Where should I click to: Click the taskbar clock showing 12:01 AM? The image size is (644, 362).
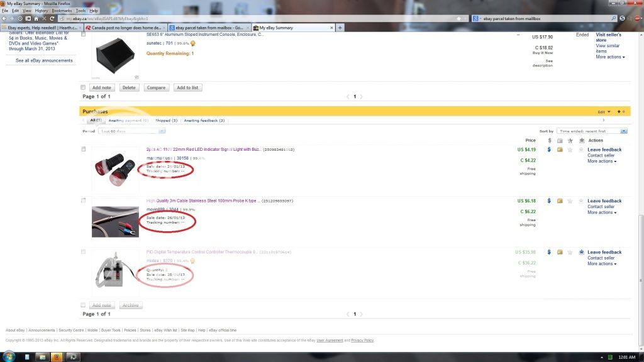coord(627,358)
